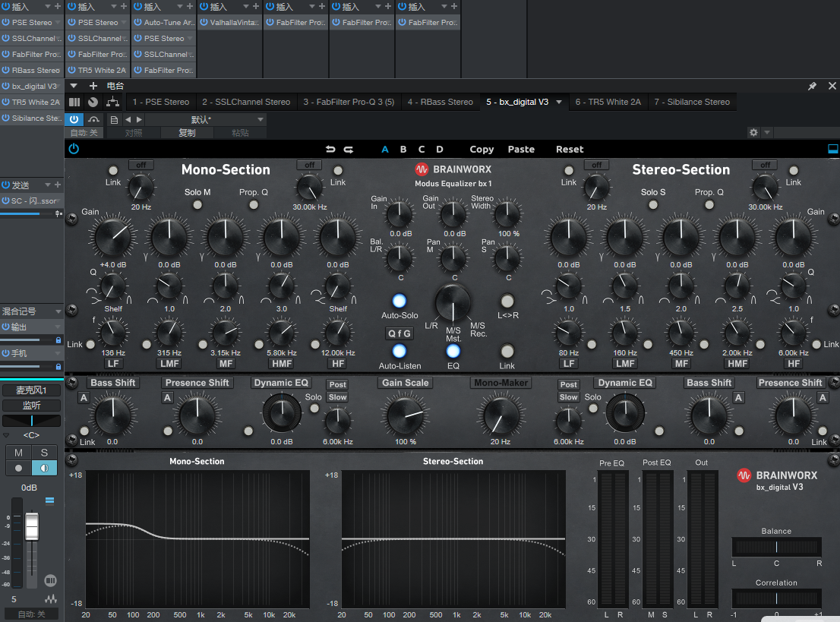Open the channel editor icon below fader

[x=50, y=580]
